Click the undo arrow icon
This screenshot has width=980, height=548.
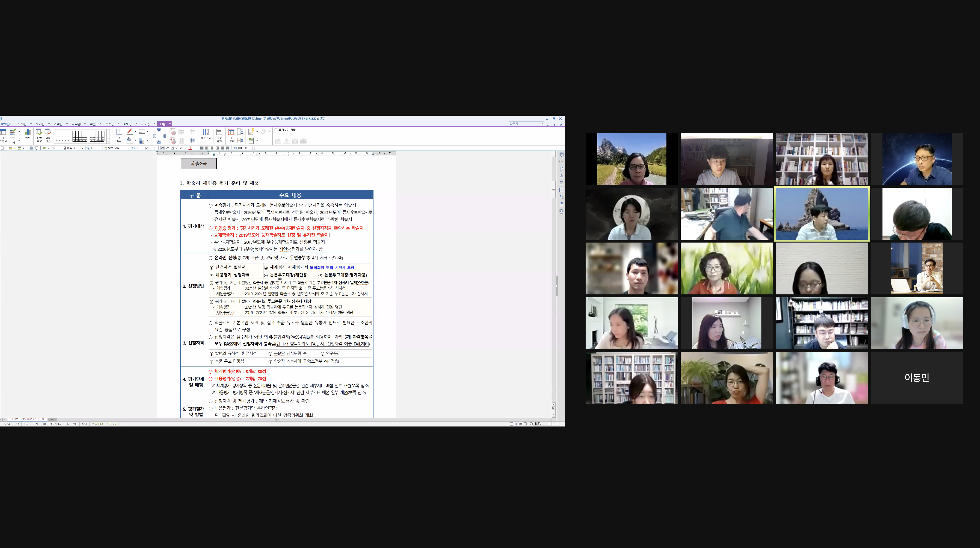44,148
